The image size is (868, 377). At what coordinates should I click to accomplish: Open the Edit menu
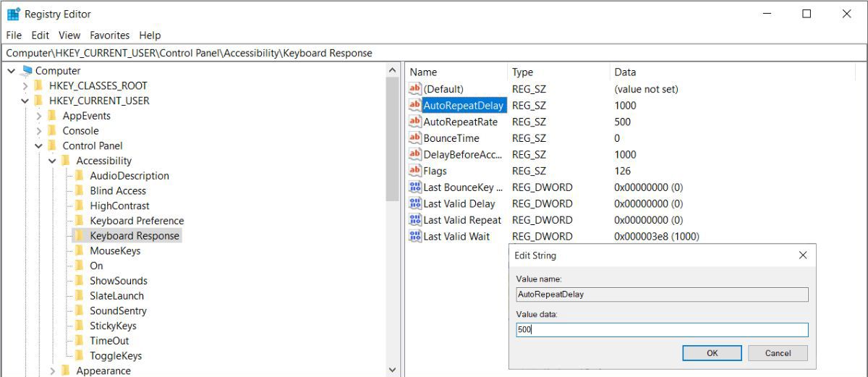point(41,35)
